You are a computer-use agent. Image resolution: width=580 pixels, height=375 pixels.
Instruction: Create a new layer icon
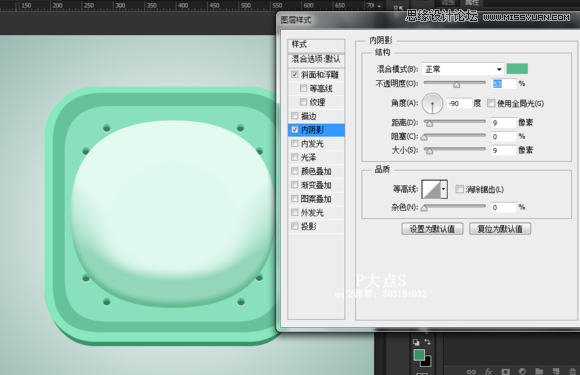point(556,371)
